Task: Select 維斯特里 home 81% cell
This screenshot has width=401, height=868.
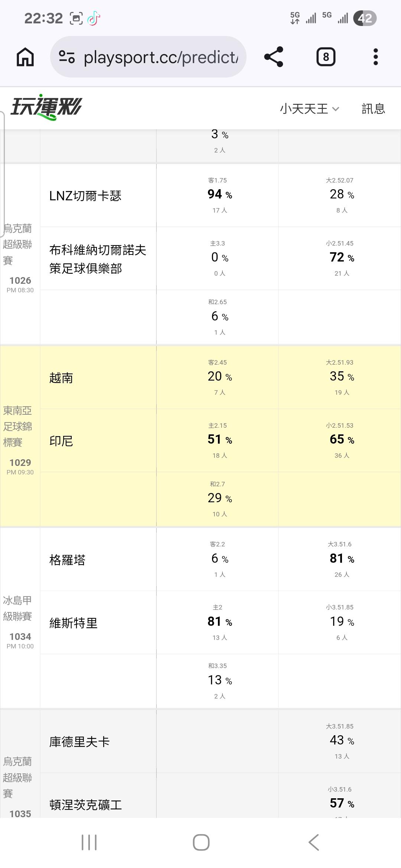Action: pyautogui.click(x=218, y=622)
